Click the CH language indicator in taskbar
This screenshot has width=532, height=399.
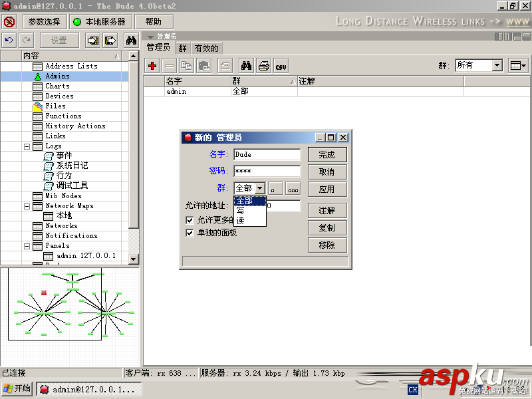[412, 390]
